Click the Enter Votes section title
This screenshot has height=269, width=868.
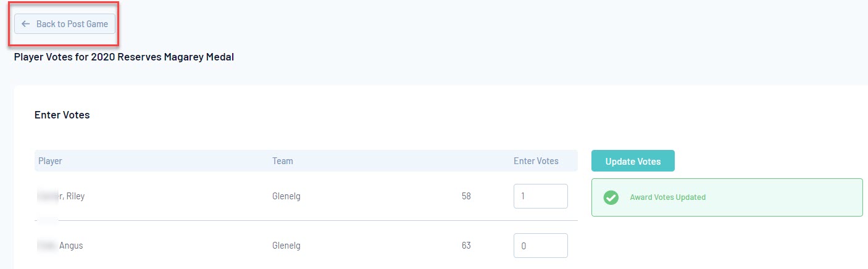62,115
